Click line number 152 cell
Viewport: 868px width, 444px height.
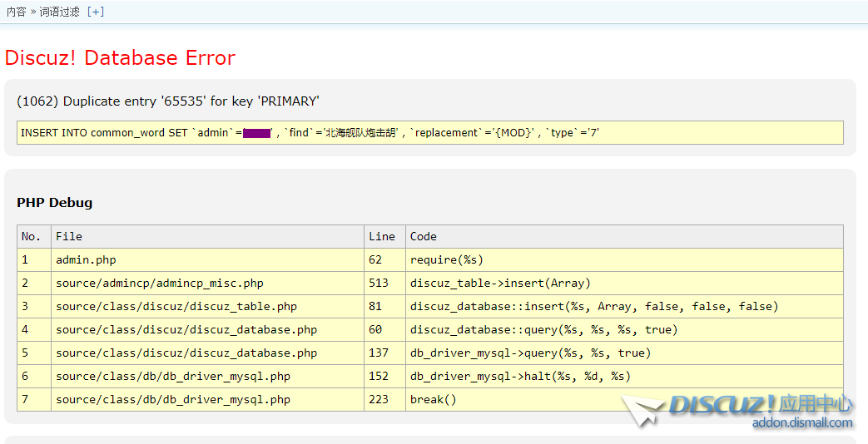point(384,376)
